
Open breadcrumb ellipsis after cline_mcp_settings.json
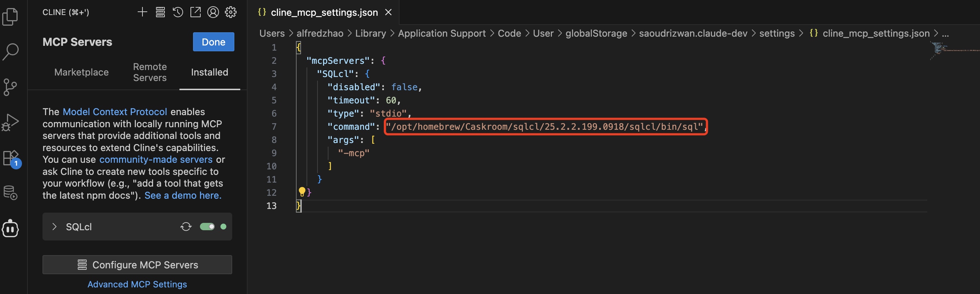[x=945, y=33]
